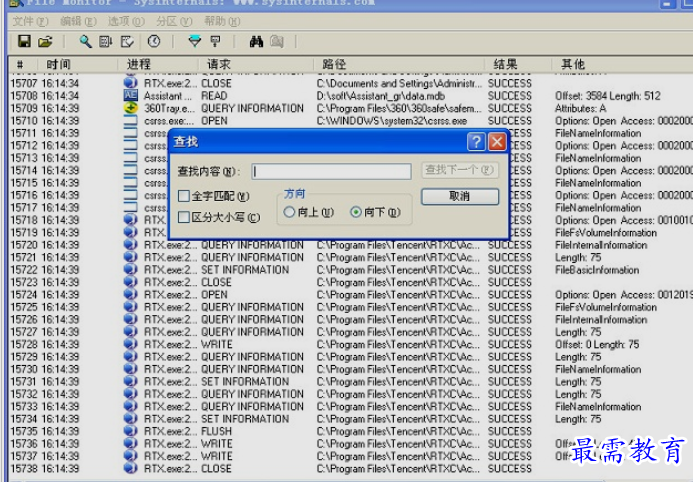The width and height of the screenshot is (693, 482).
Task: Click the C:\WINDOWS\system32\csrss.exe path cell
Action: (x=392, y=121)
